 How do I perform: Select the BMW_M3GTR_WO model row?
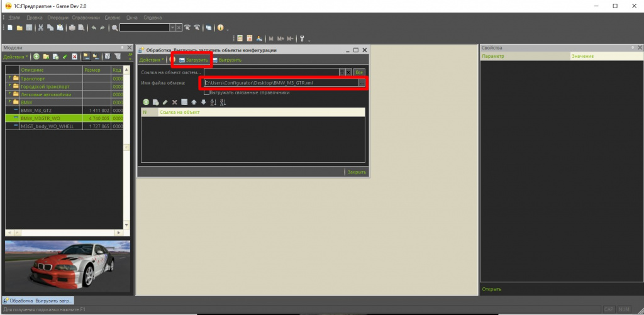tap(64, 118)
